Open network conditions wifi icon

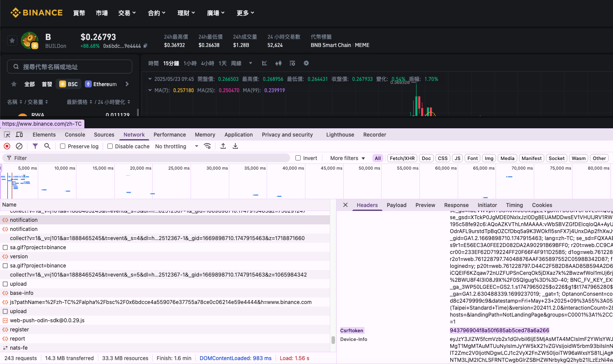[x=208, y=146]
